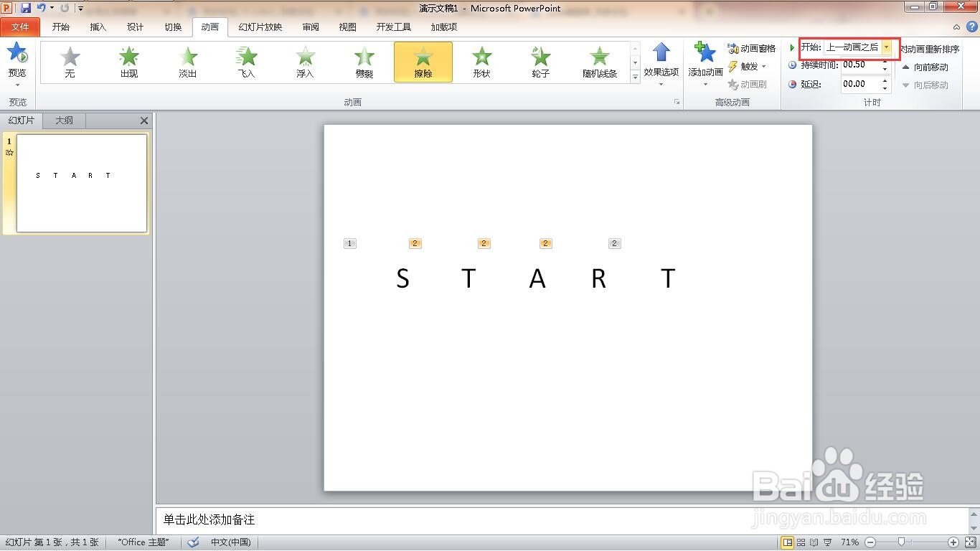Click the Undo arrow icon

click(41, 8)
